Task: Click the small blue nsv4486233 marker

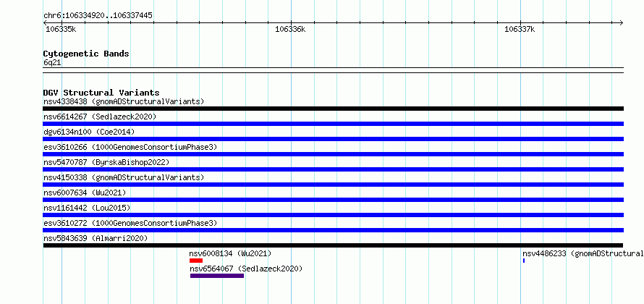Action: point(524,261)
